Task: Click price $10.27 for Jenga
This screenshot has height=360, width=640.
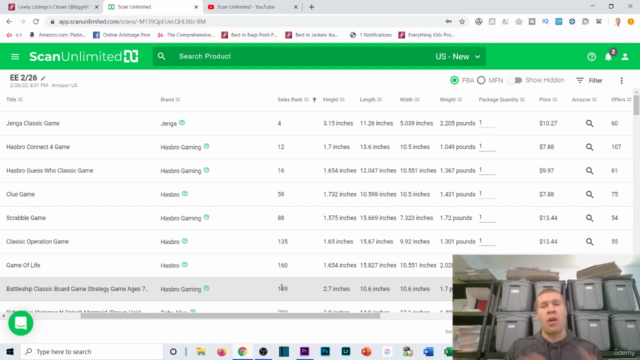Action: pyautogui.click(x=548, y=123)
